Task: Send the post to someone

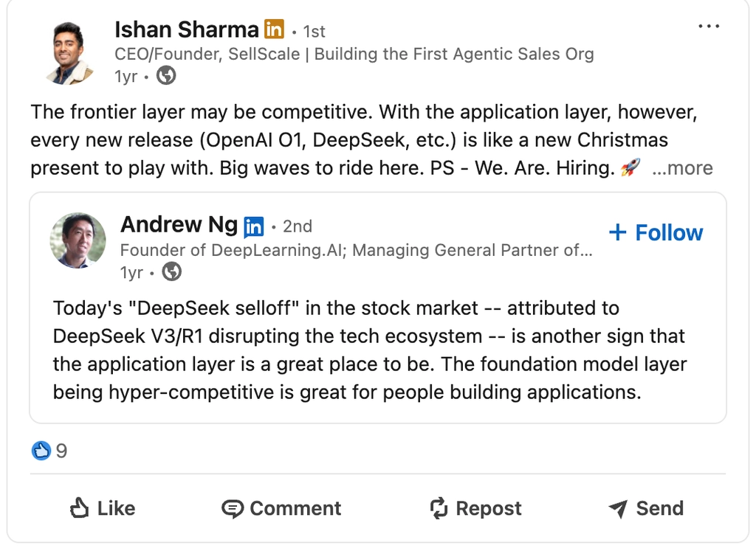Action: pyautogui.click(x=645, y=508)
